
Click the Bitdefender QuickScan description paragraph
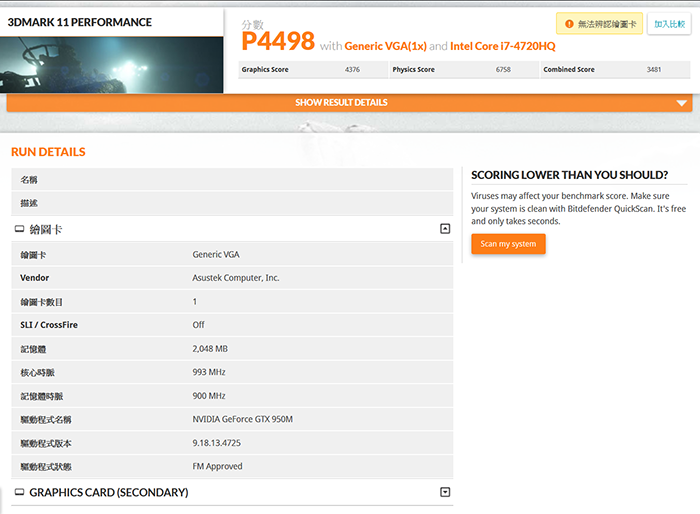click(x=579, y=209)
